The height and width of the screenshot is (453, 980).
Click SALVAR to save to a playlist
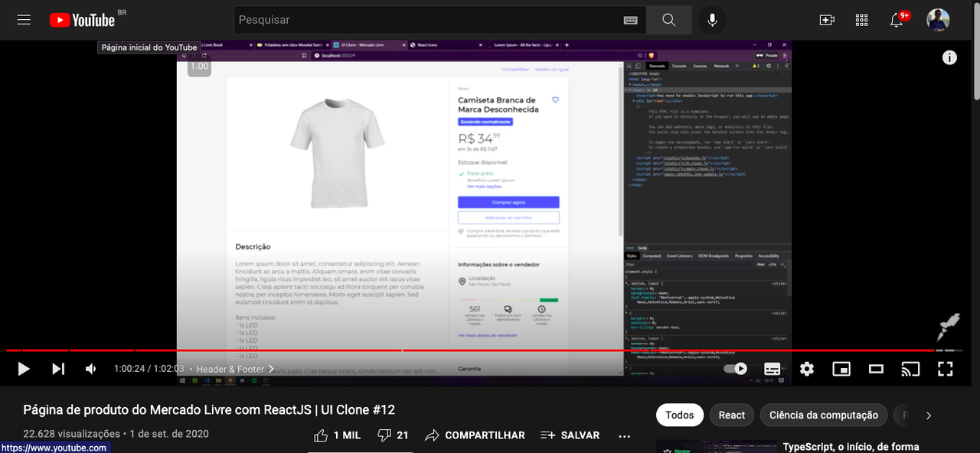click(x=570, y=435)
